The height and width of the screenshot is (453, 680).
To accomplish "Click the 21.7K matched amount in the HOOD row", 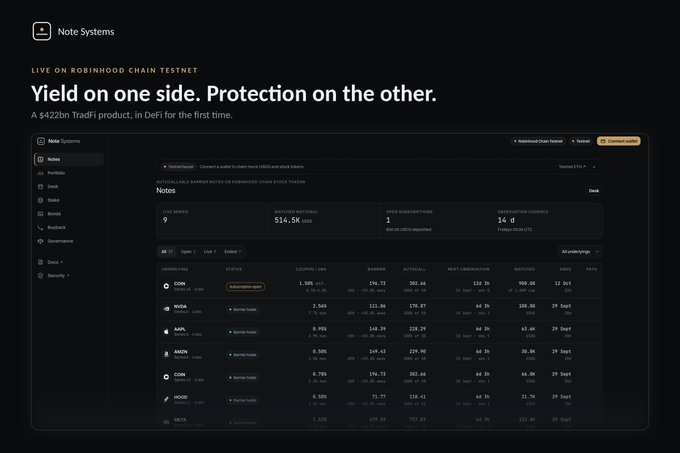I will [528, 397].
